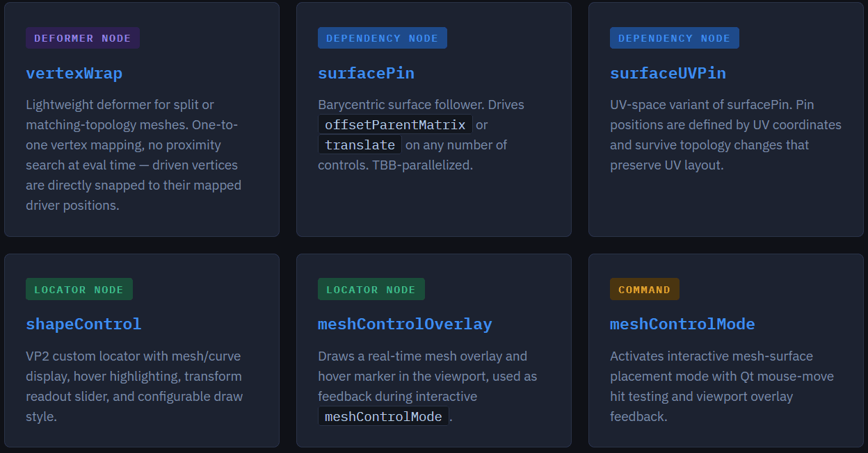Viewport: 868px width, 453px height.
Task: Select the translate code snippet
Action: tap(360, 145)
